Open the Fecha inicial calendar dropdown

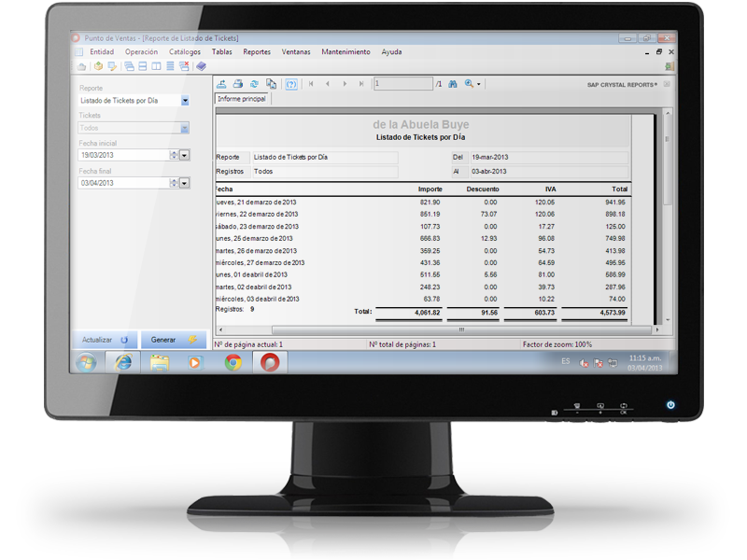(184, 156)
